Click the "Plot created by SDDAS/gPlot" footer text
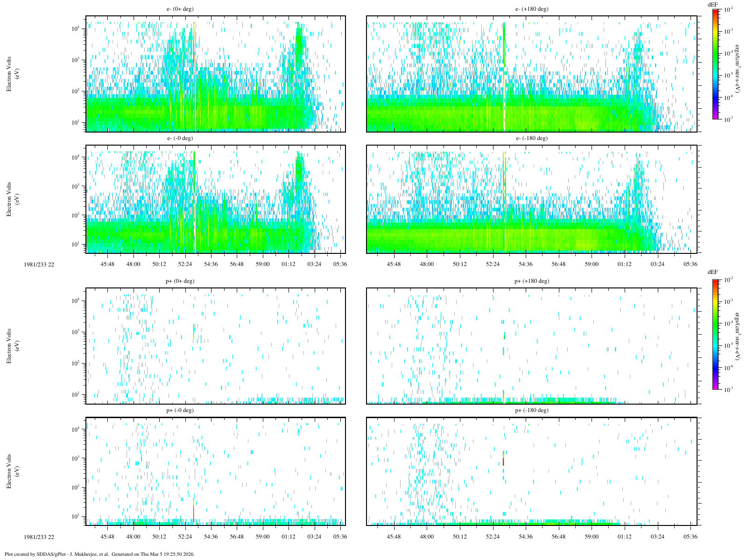 point(99,554)
